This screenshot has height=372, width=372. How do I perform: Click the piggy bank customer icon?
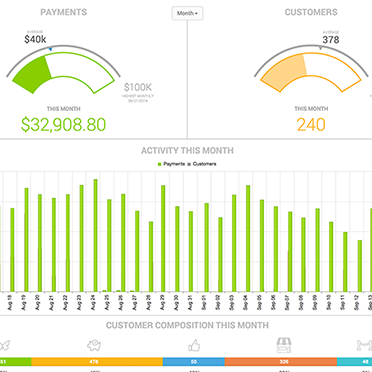[94, 345]
